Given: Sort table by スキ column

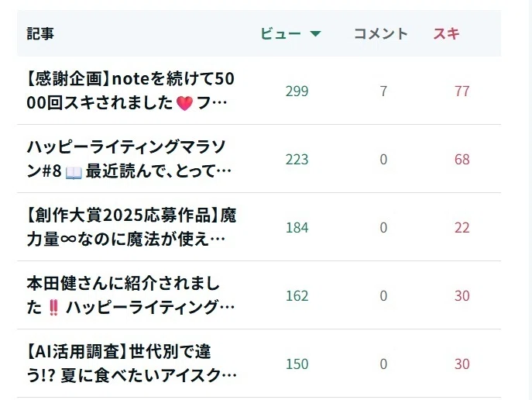Looking at the screenshot, I should click(x=447, y=33).
